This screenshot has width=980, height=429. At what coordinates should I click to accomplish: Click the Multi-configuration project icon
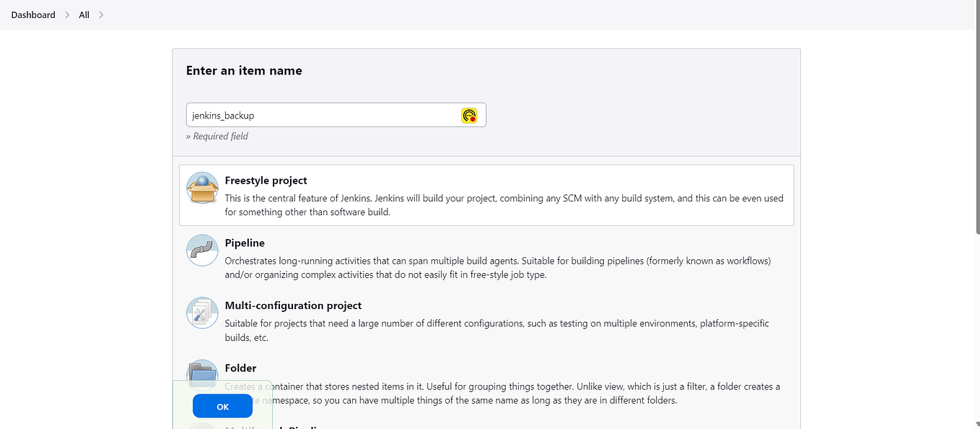[x=202, y=313]
